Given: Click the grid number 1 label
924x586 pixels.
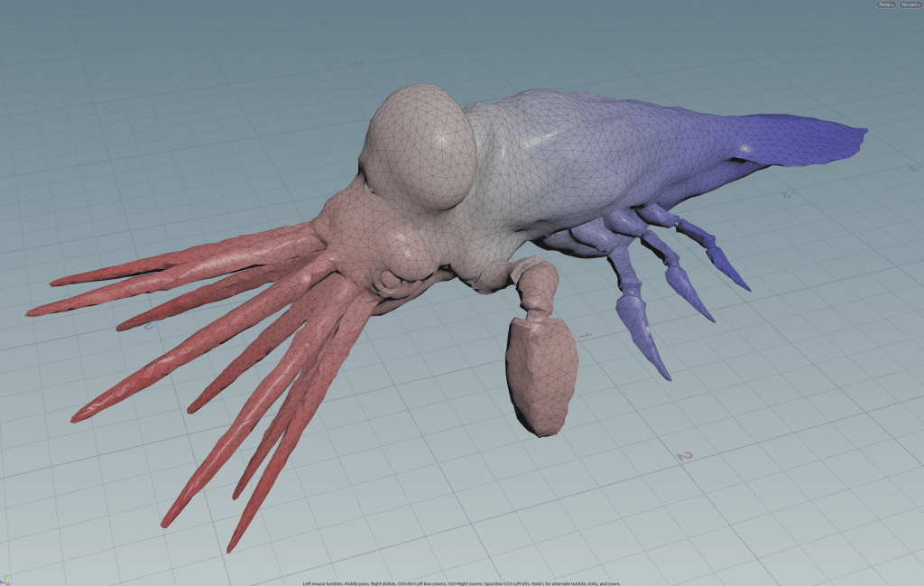Looking at the screenshot, I should 585,336.
